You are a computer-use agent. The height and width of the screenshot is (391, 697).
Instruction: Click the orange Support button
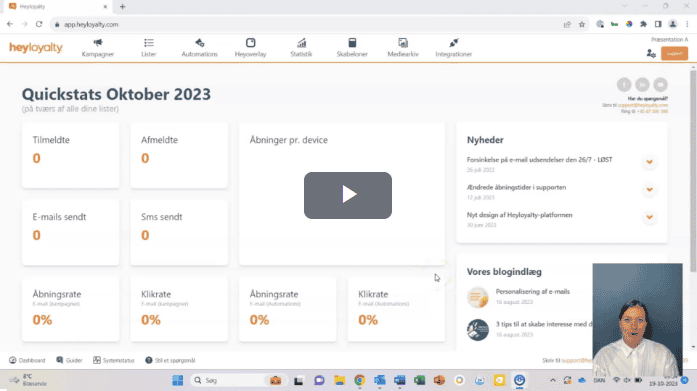[674, 54]
